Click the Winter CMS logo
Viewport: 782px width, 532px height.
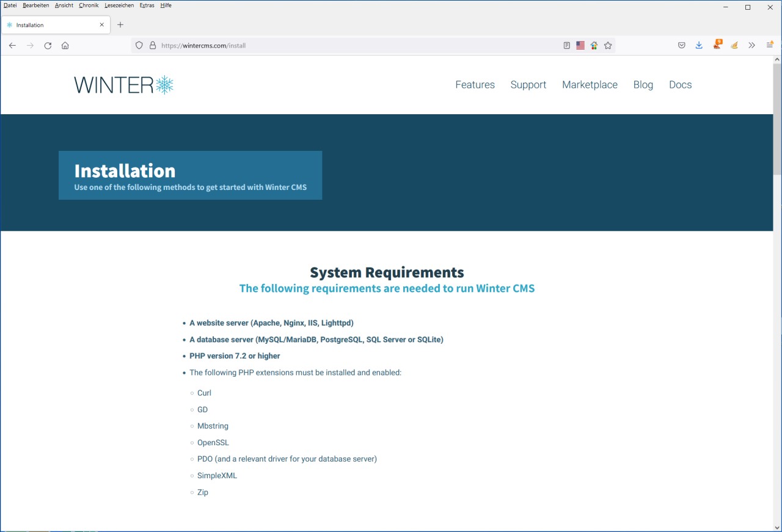124,85
